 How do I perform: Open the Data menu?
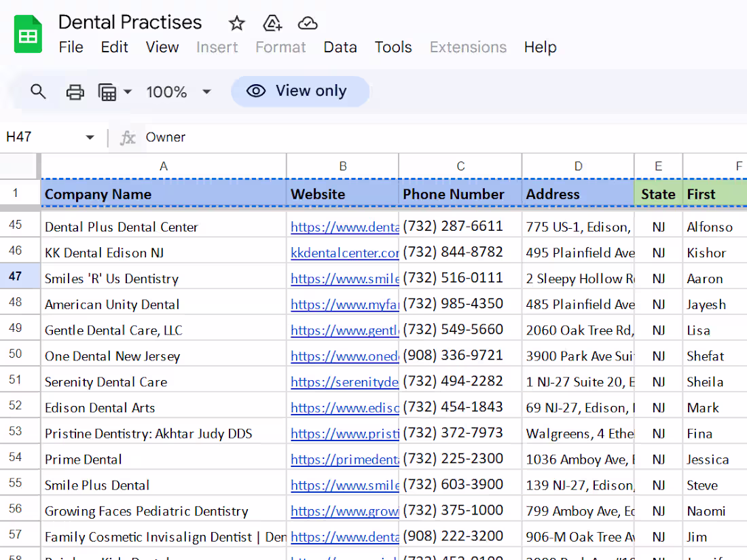(340, 47)
